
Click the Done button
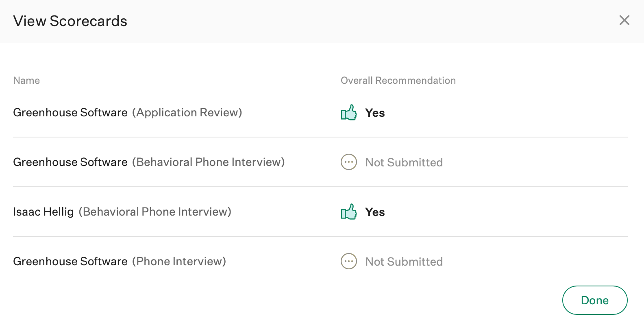pyautogui.click(x=595, y=300)
